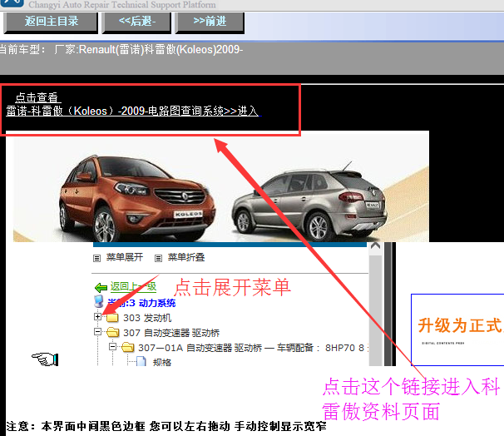Click the tree panel vertical scrollbar track
Viewport: 504px width, 436px height.
click(x=375, y=310)
